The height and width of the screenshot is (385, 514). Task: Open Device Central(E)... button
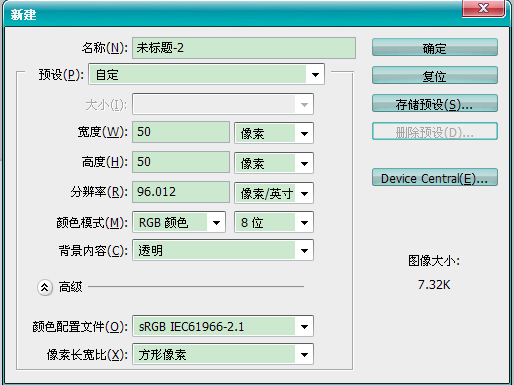tap(435, 177)
